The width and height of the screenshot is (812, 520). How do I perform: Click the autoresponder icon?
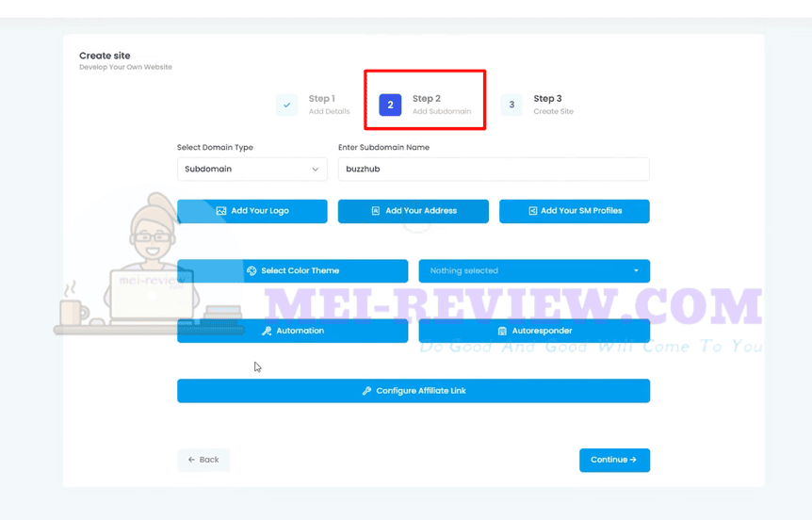502,331
